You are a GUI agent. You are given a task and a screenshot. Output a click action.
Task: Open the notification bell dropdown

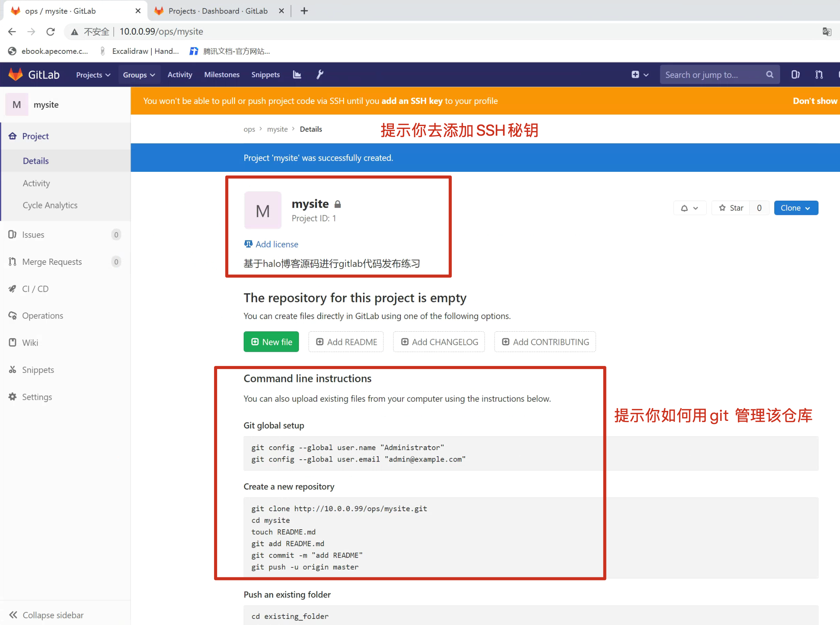pyautogui.click(x=689, y=208)
